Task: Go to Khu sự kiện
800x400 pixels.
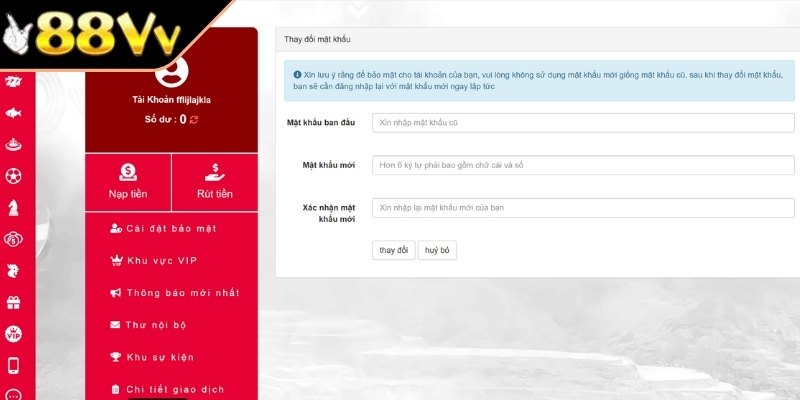Action: coord(152,357)
